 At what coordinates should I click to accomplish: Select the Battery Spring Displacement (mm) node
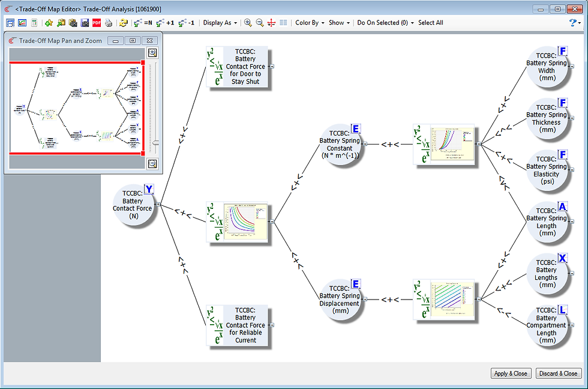[340, 300]
